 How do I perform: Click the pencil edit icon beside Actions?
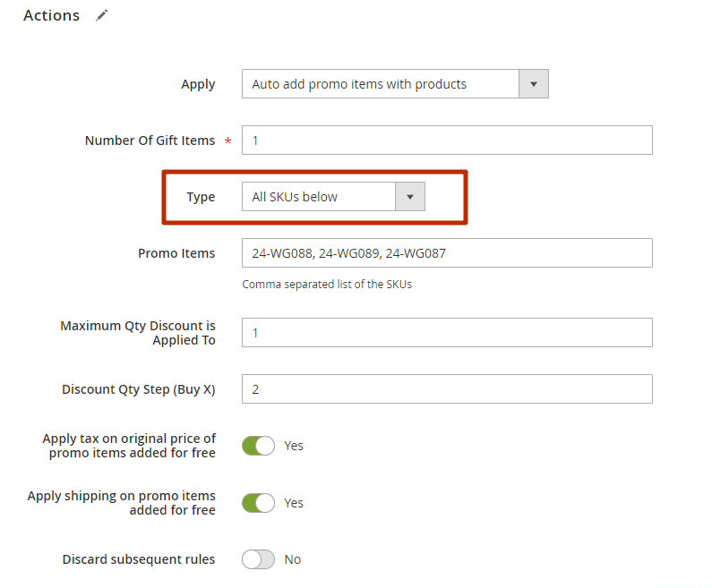coord(102,15)
